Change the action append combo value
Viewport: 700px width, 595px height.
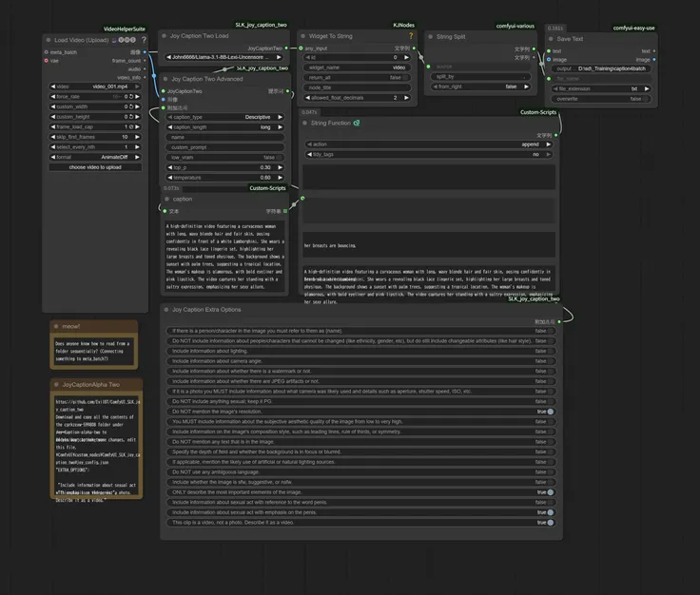pyautogui.click(x=429, y=144)
